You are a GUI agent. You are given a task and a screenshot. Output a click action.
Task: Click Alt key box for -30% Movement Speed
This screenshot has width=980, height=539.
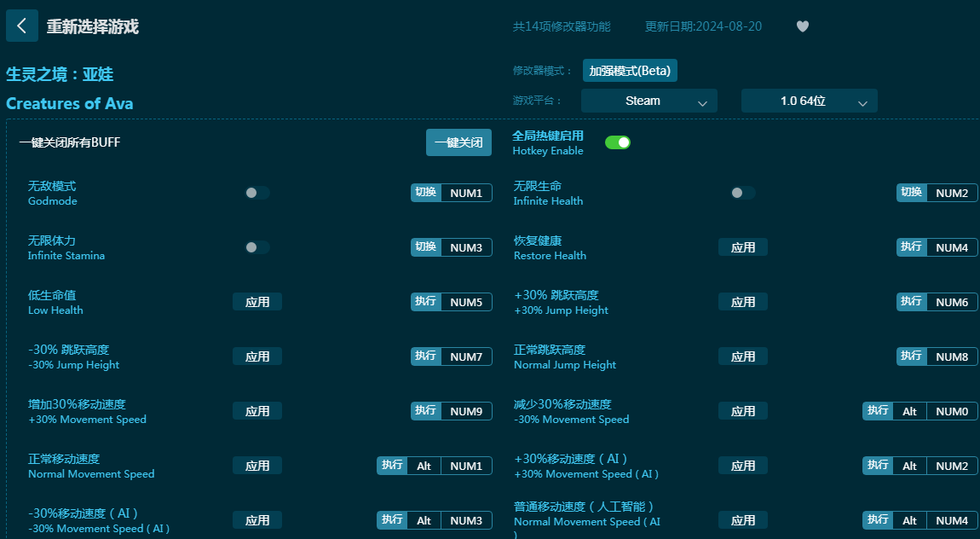click(x=909, y=411)
